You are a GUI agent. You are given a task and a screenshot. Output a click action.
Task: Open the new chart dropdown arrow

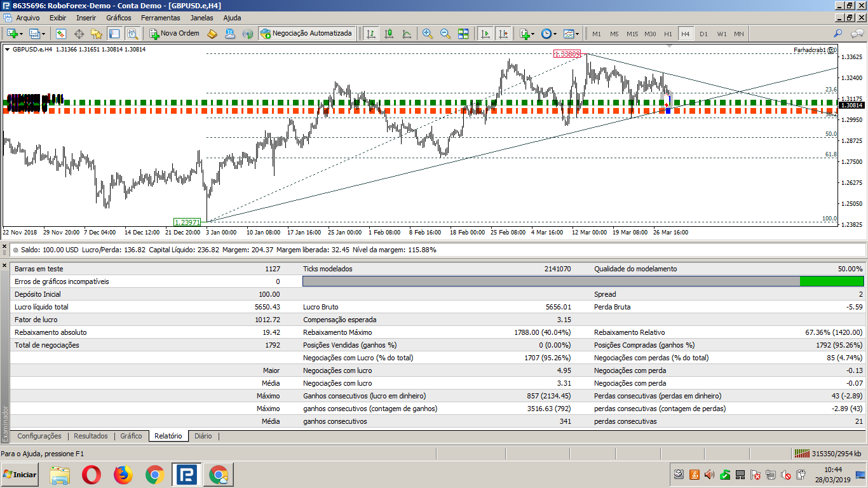point(20,34)
